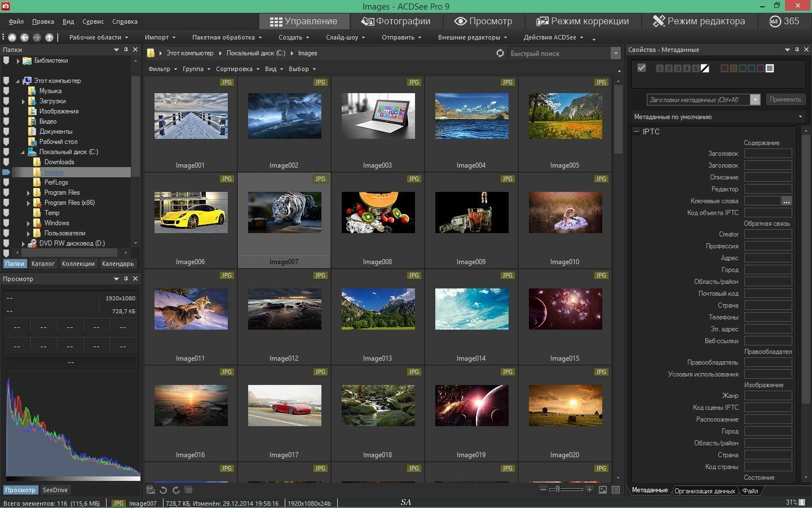The height and width of the screenshot is (508, 812).
Task: Toggle easy-select marker for Downloads folder
Action: pos(6,162)
